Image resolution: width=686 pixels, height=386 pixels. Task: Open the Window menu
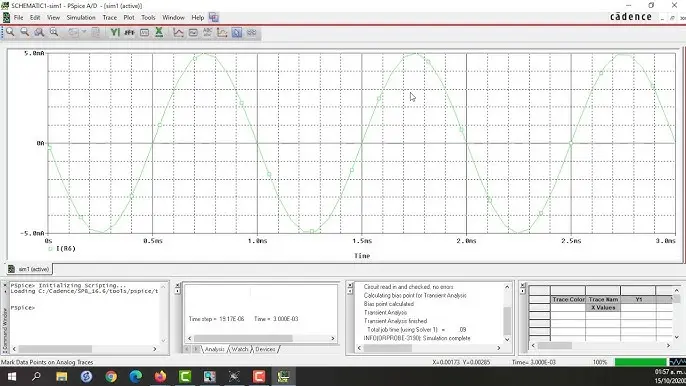click(173, 18)
